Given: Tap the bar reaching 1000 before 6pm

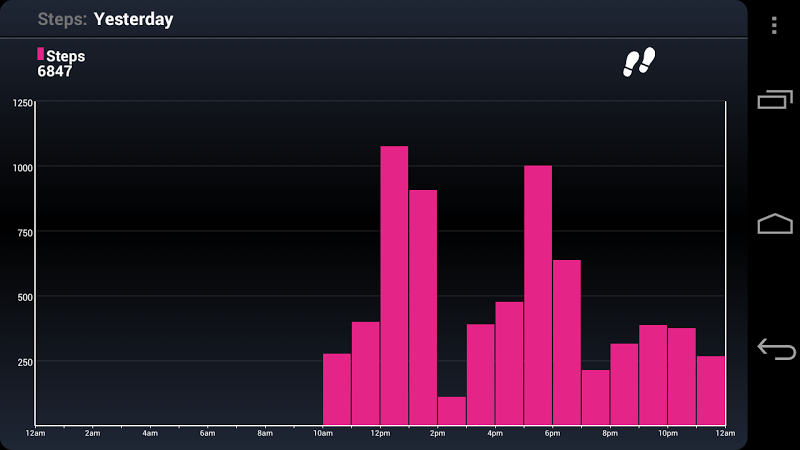Looking at the screenshot, I should point(538,295).
